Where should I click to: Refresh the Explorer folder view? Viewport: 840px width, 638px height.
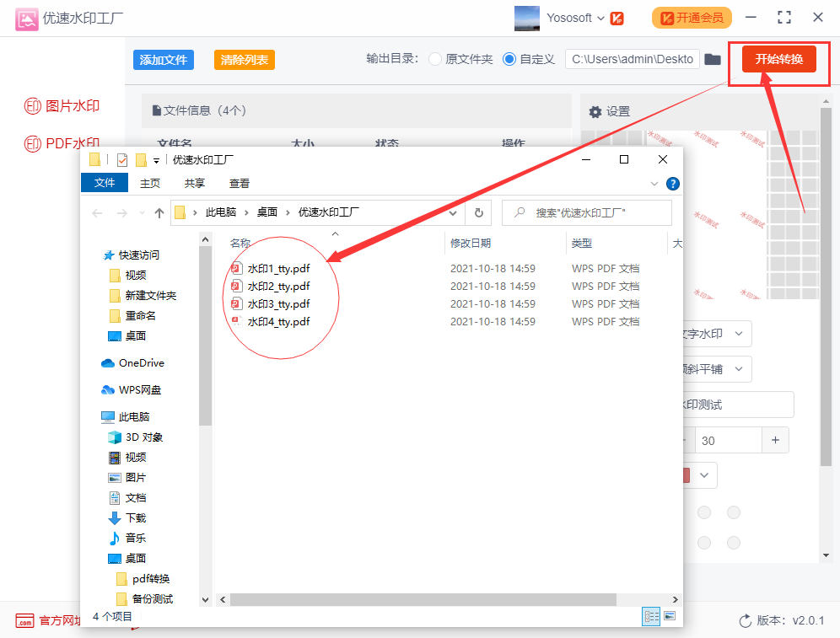pos(479,213)
